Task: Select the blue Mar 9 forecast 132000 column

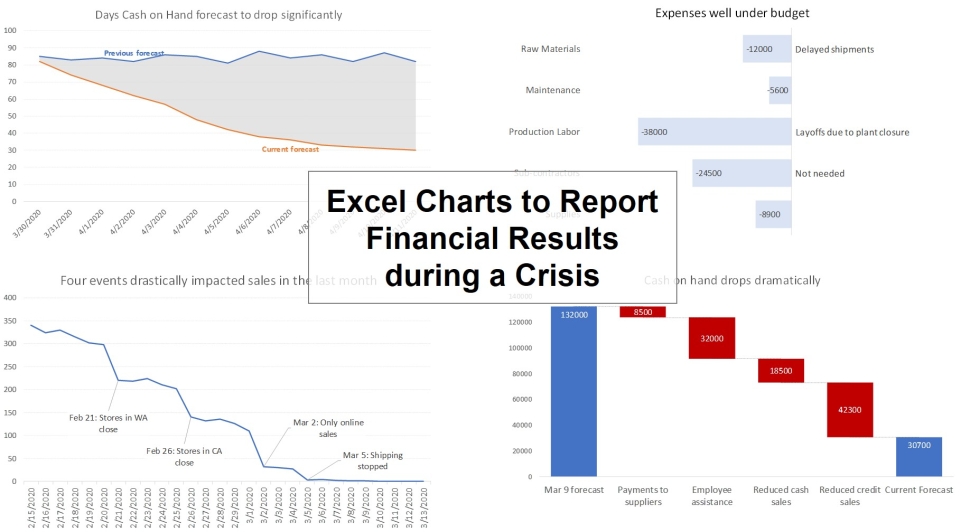Action: click(574, 391)
